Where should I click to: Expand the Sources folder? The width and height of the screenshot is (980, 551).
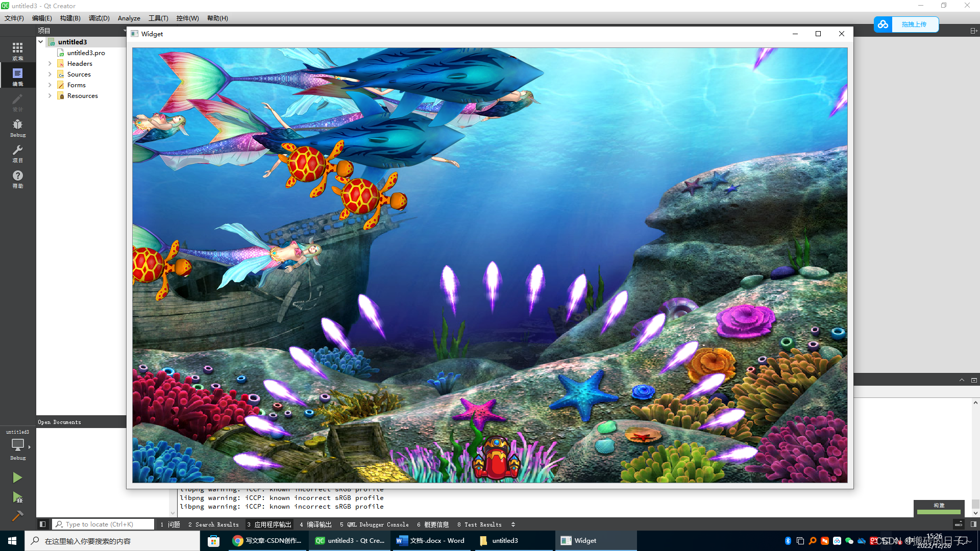click(x=50, y=74)
